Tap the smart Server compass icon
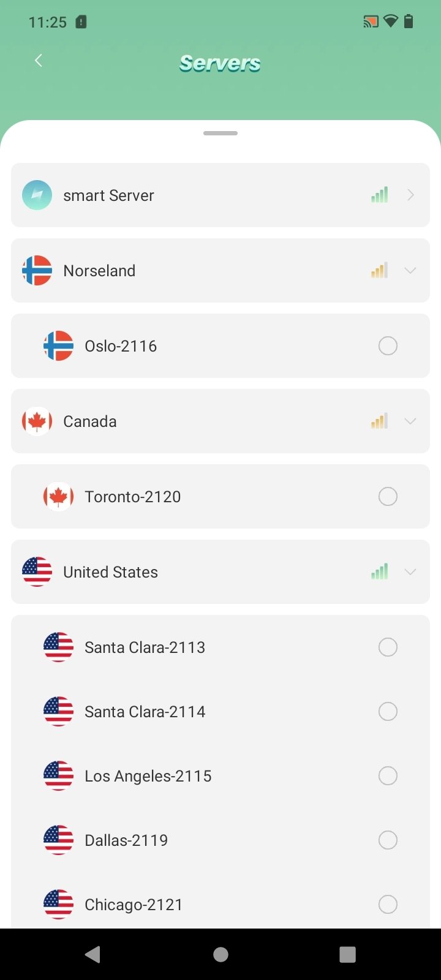This screenshot has height=980, width=441. pos(37,195)
